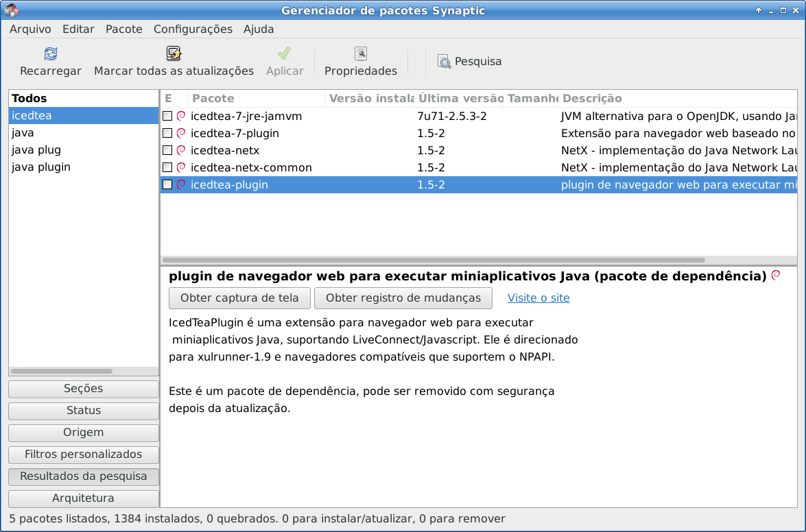The width and height of the screenshot is (806, 532).
Task: Click the Synaptic app icon in title bar
Action: 11,10
